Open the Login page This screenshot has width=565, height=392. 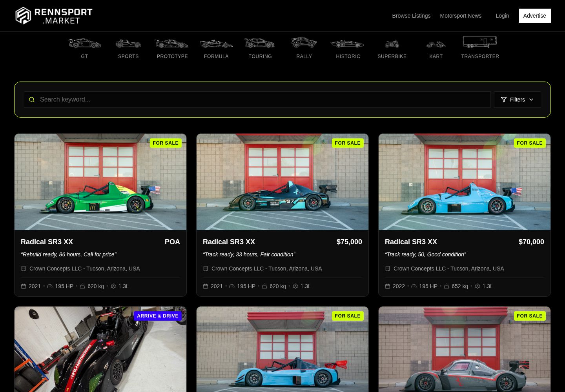502,16
